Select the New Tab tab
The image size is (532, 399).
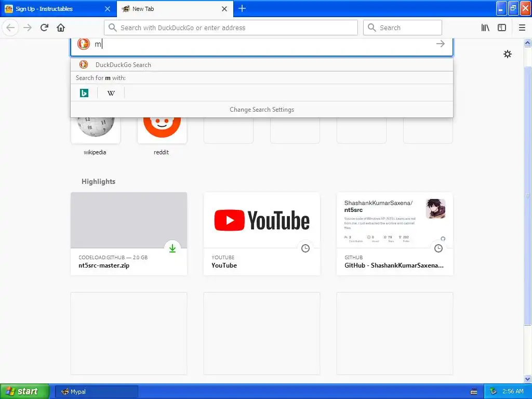coord(175,9)
